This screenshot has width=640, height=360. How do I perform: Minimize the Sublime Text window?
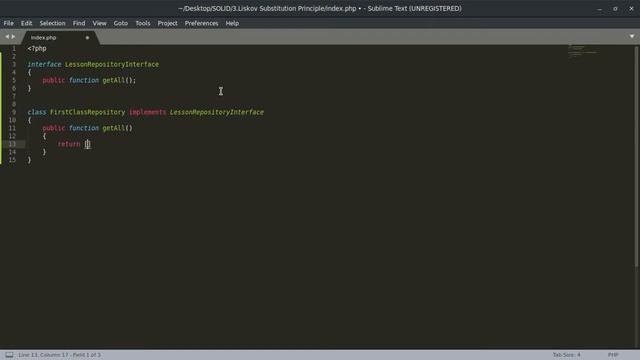[x=599, y=9]
